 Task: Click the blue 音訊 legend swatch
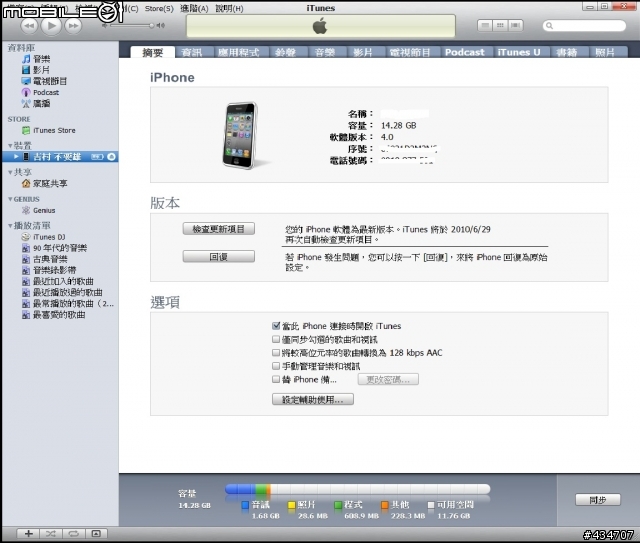coord(245,505)
